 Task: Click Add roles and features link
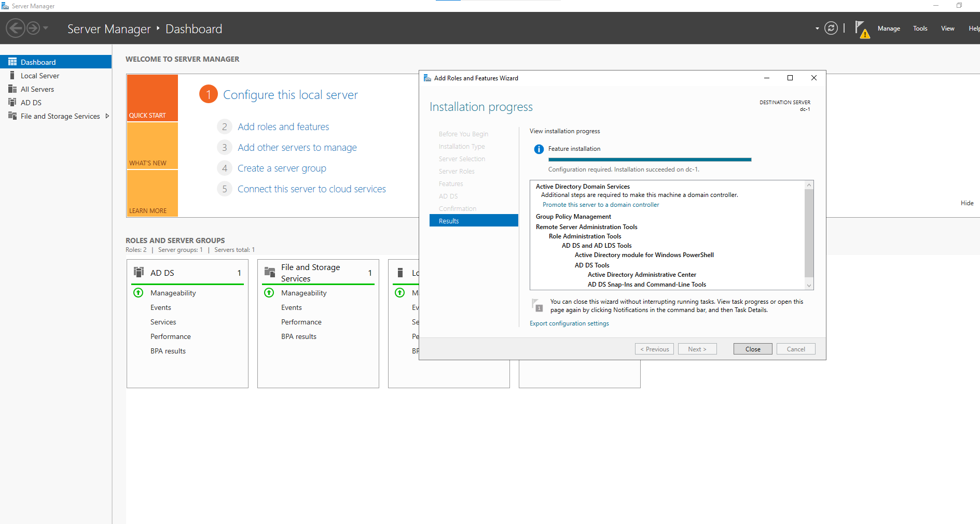283,126
